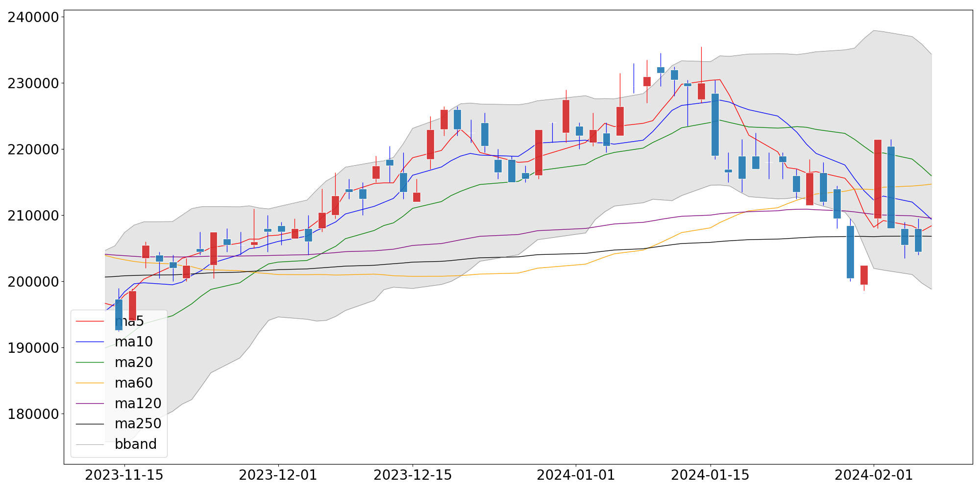
Task: Click the ma250 legend label
Action: click(x=138, y=424)
